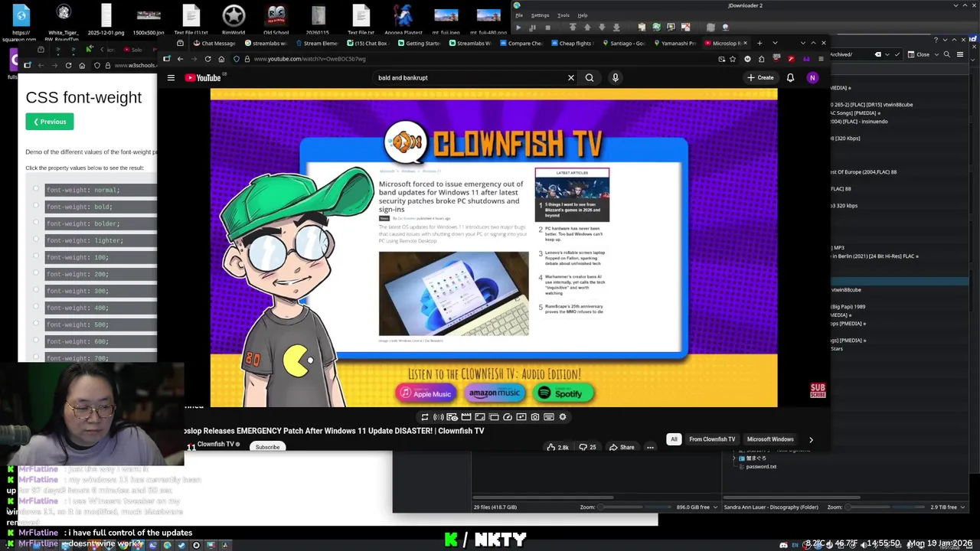This screenshot has height=551, width=980.
Task: Select font-weight: bold; radio option
Action: coord(36,205)
